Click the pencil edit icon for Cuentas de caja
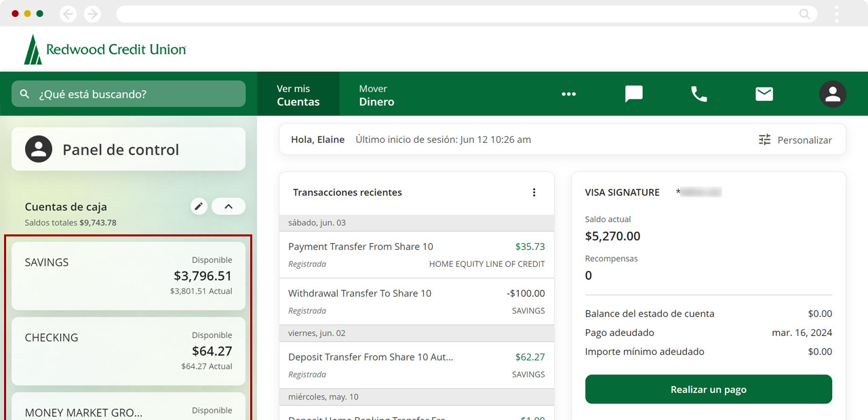Screen dimensions: 868x420 [199, 207]
